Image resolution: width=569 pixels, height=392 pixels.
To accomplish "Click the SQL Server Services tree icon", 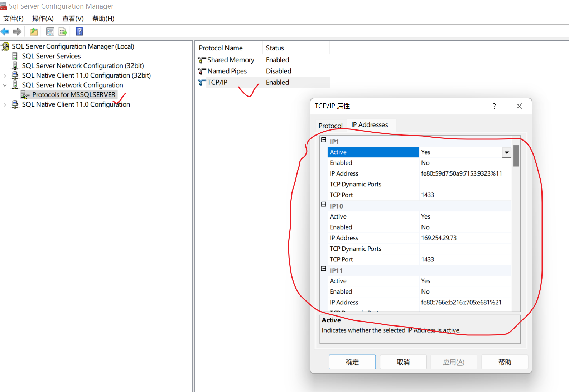I will point(15,56).
